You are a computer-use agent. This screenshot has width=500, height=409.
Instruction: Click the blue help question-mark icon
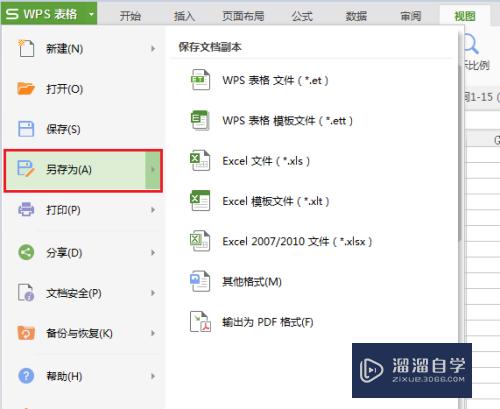pos(26,376)
